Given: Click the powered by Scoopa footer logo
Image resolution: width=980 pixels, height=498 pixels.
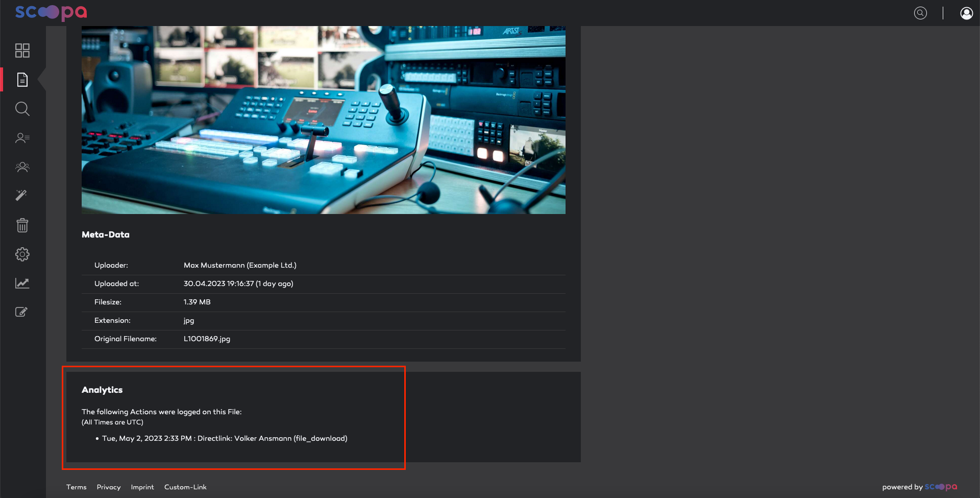Looking at the screenshot, I should (x=941, y=487).
